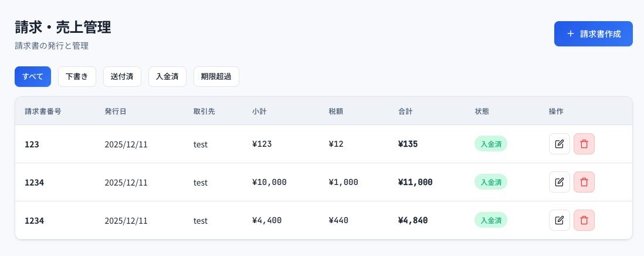This screenshot has height=256, width=644.
Task: Delete the invoice totaling ¥11,000
Action: pos(584,182)
